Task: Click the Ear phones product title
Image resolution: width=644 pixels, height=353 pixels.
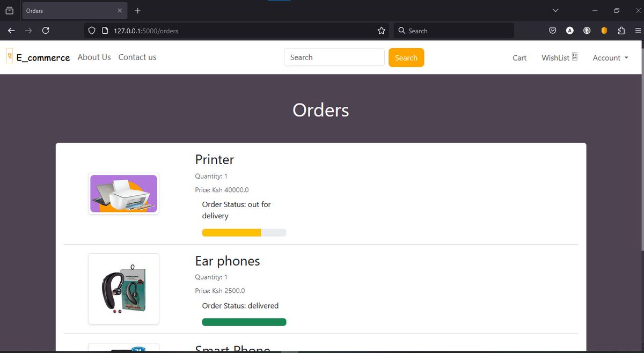Action: 228,261
